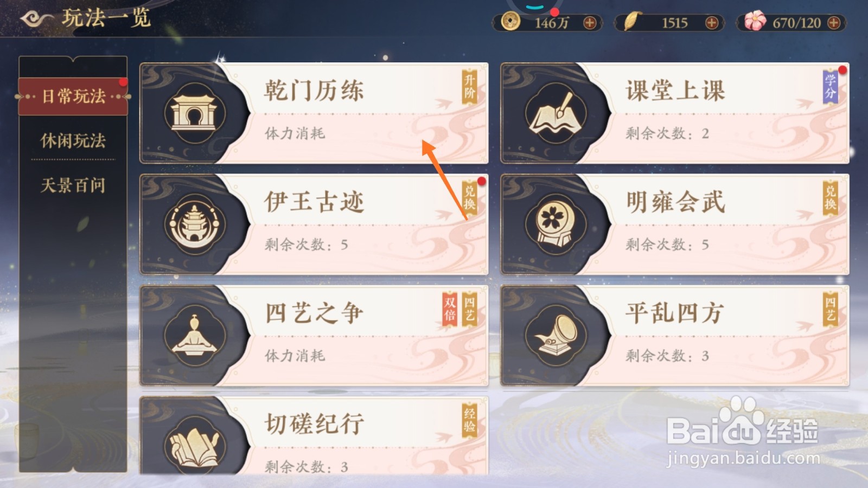The width and height of the screenshot is (868, 488).
Task: Add stamina with the plus beside 670/120
Action: (834, 23)
